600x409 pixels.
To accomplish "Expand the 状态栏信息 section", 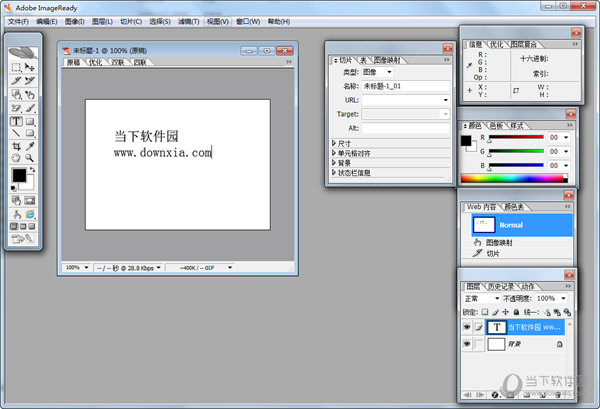I will pos(334,173).
